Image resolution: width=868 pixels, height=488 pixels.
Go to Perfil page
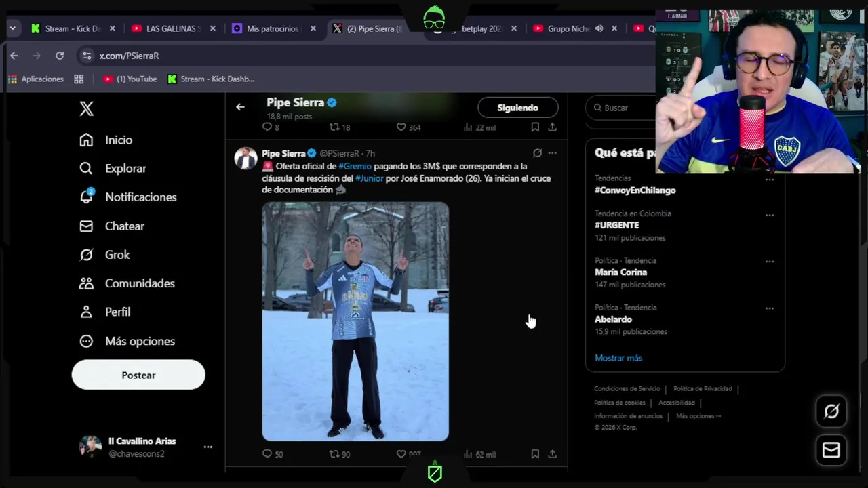tap(104, 312)
